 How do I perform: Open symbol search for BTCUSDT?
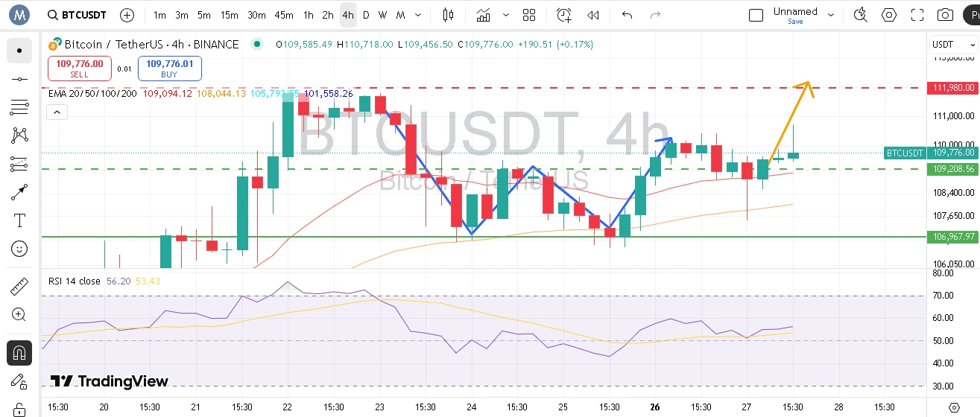[x=77, y=15]
